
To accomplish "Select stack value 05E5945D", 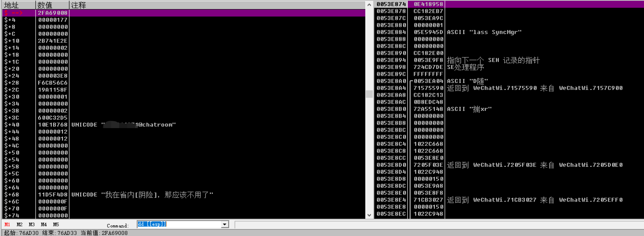I will (x=428, y=32).
